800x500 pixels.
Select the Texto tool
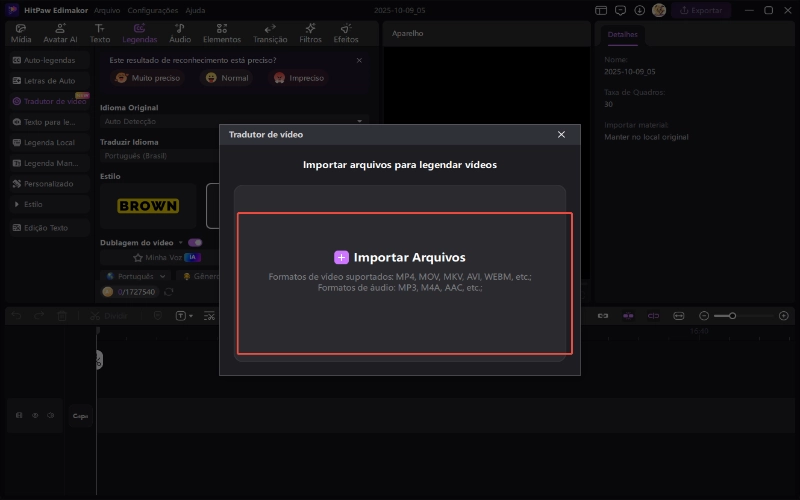[99, 33]
